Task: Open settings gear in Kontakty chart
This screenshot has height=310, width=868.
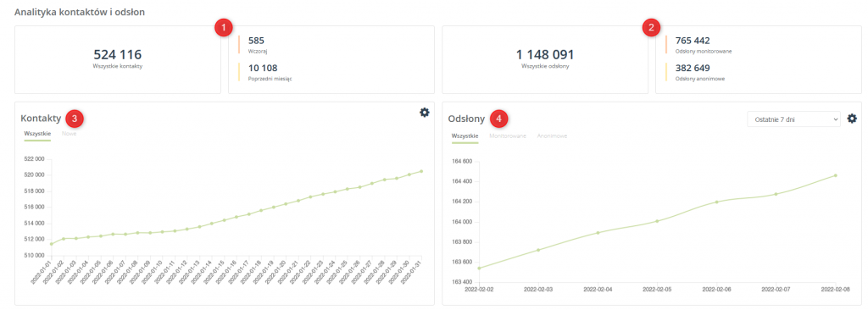Action: [x=424, y=113]
